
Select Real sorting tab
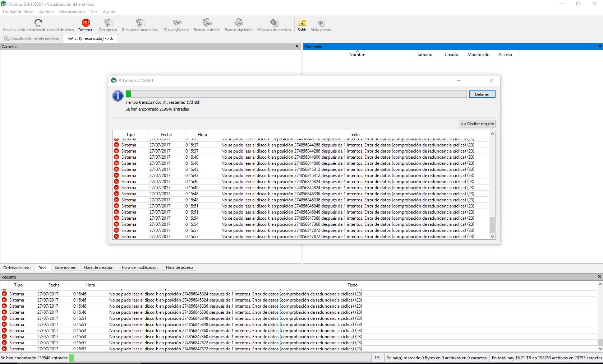42,268
